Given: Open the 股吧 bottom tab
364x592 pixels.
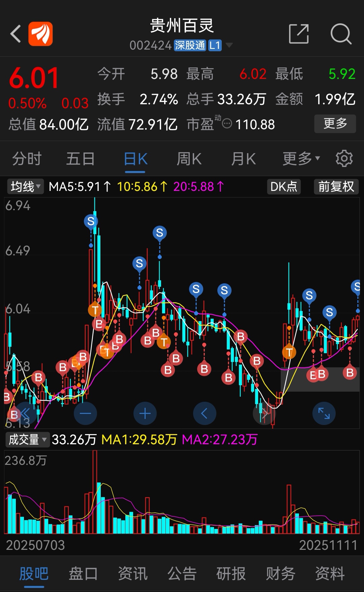Looking at the screenshot, I should [x=34, y=573].
